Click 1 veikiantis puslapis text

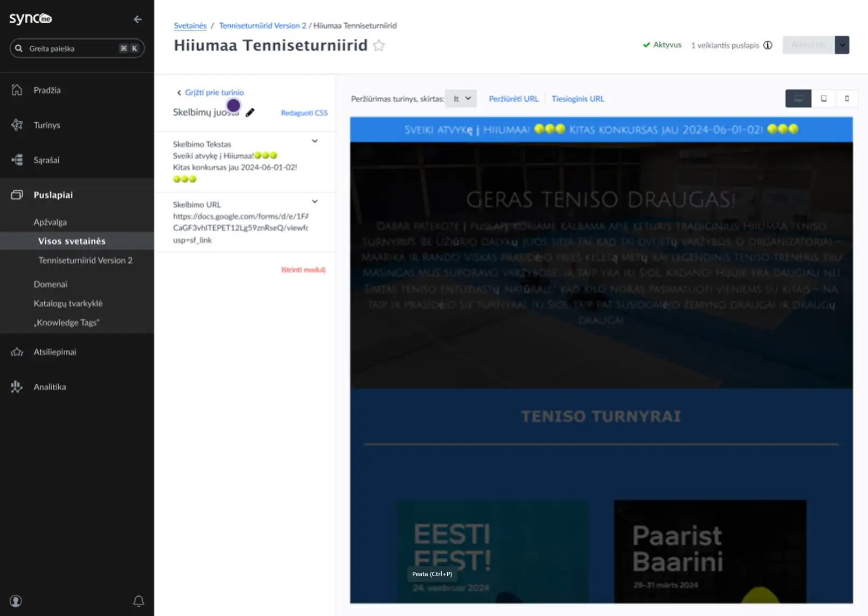[725, 45]
